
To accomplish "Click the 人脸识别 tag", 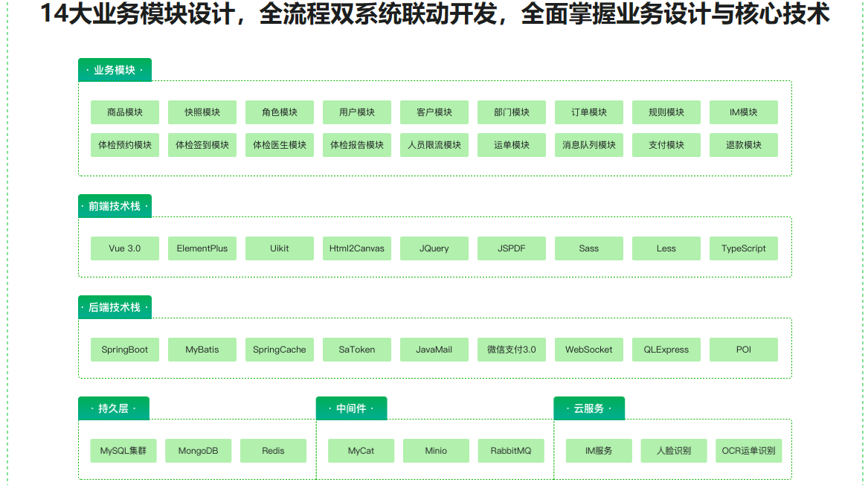I will 674,452.
